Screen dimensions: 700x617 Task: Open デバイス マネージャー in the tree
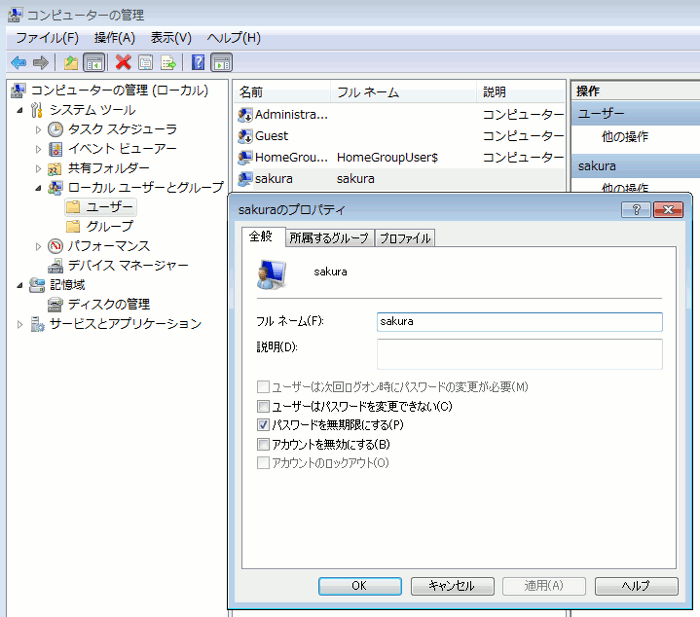pyautogui.click(x=127, y=265)
